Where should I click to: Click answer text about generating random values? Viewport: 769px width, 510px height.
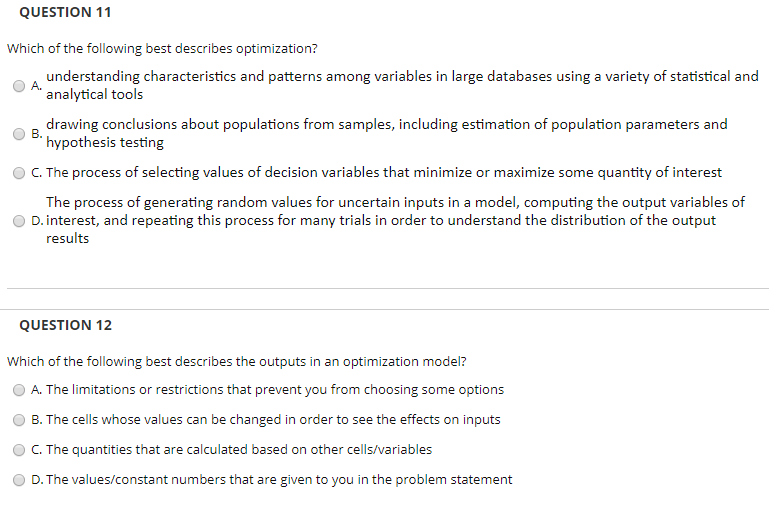click(395, 220)
